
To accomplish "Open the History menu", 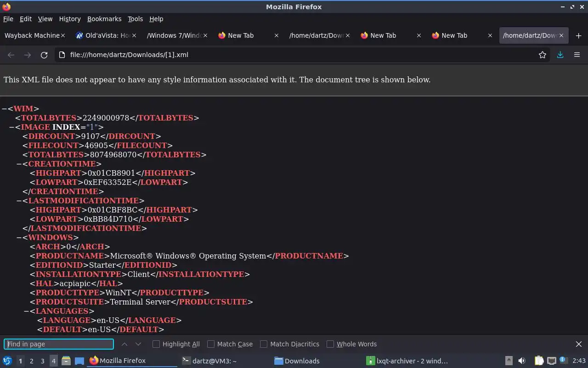I will [x=70, y=19].
